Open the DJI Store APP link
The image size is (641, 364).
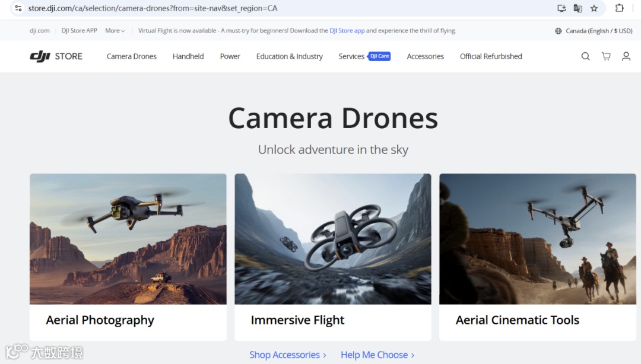(x=80, y=31)
